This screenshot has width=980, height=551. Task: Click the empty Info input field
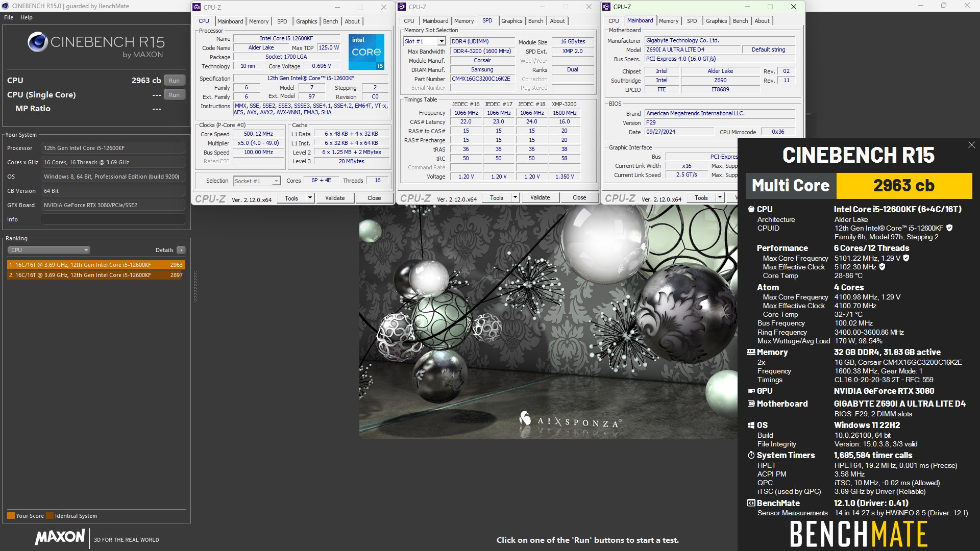tap(113, 219)
